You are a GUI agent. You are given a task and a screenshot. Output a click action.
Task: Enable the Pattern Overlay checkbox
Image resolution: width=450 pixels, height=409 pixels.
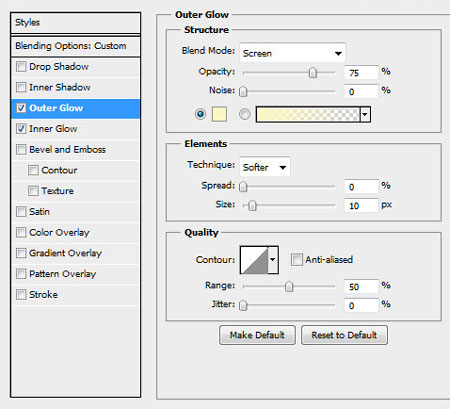(21, 274)
